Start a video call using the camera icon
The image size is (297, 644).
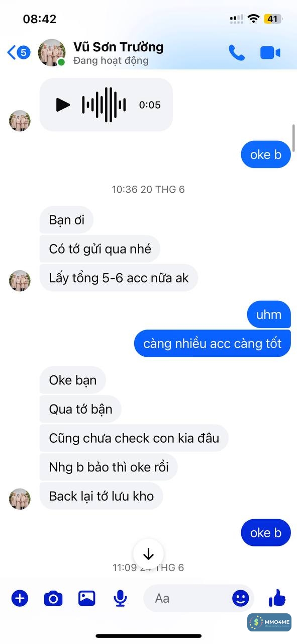[x=270, y=52]
